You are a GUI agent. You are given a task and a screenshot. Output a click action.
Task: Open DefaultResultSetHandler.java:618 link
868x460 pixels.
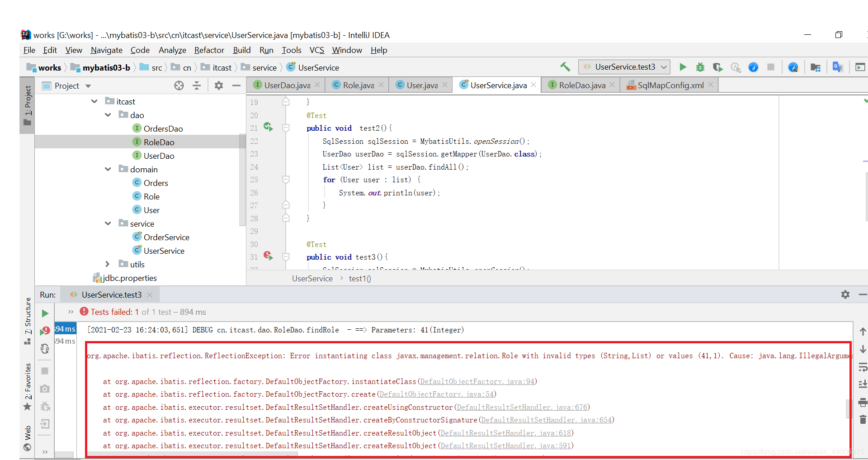[x=506, y=433]
